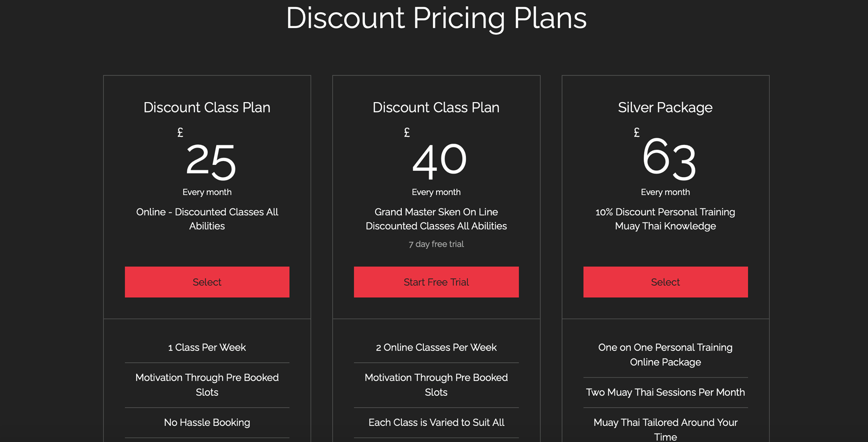This screenshot has height=442, width=868.
Task: Click Select button for £25 plan
Action: pos(207,282)
